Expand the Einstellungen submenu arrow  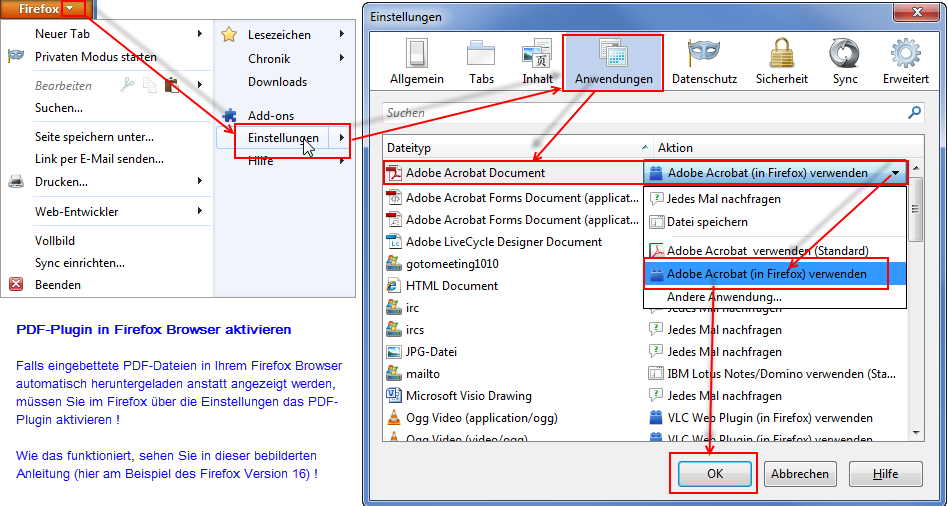point(342,138)
